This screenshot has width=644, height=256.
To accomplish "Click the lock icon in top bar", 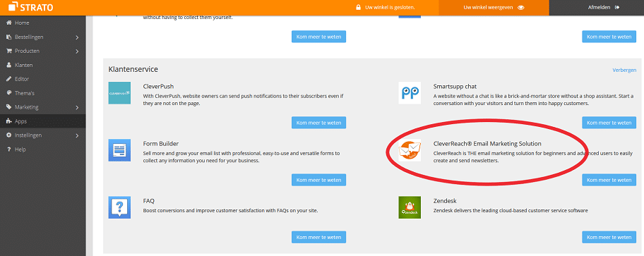I will pos(358,7).
